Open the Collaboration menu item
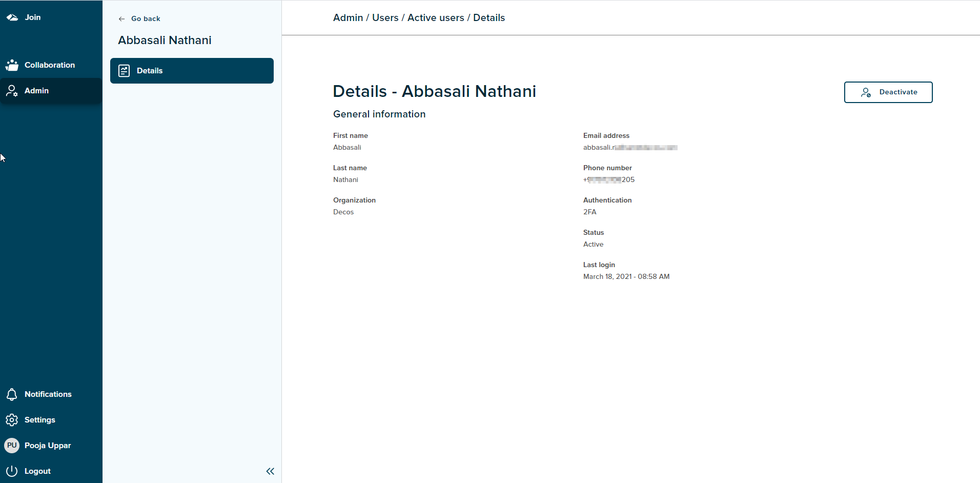Viewport: 980px width, 483px height. (x=51, y=65)
